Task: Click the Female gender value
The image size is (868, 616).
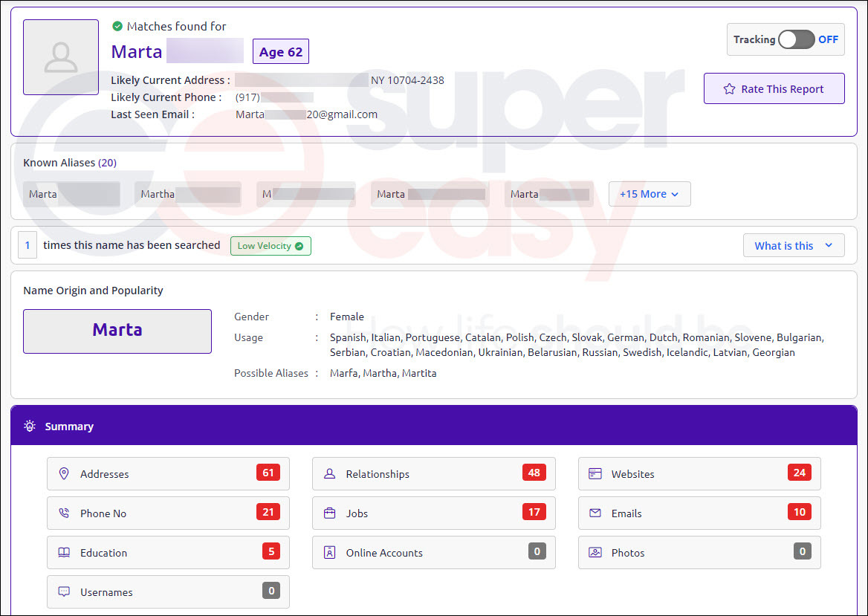Action: [x=347, y=317]
